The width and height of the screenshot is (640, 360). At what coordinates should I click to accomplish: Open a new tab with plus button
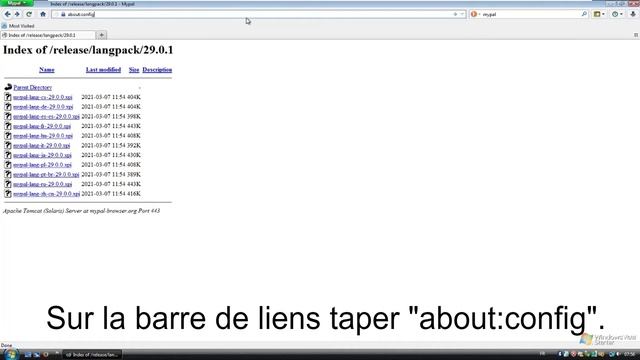click(102, 35)
